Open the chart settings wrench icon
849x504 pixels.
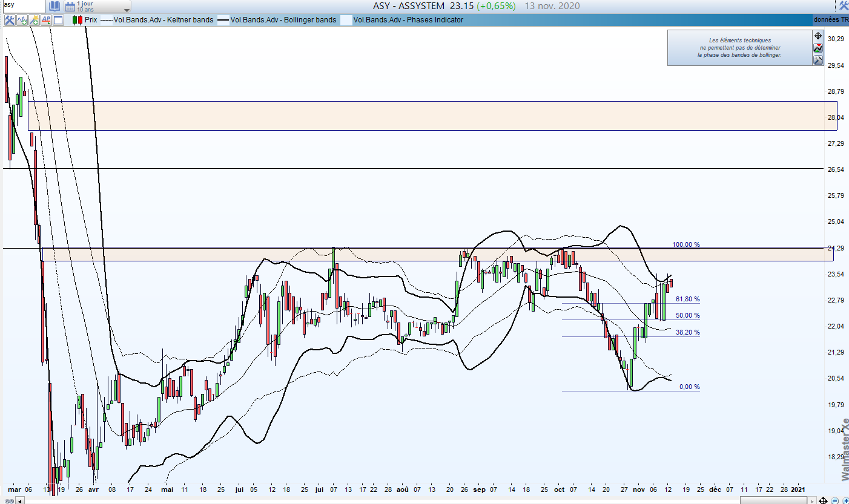pyautogui.click(x=10, y=20)
